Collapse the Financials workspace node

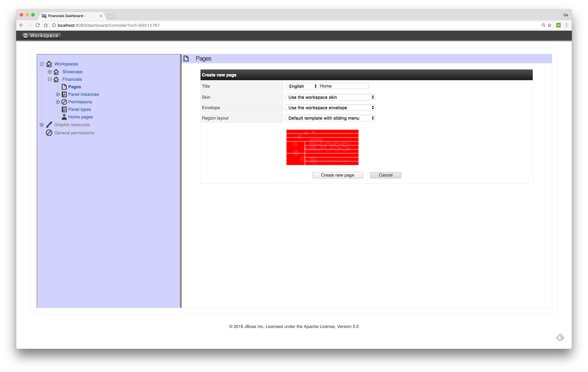click(50, 79)
